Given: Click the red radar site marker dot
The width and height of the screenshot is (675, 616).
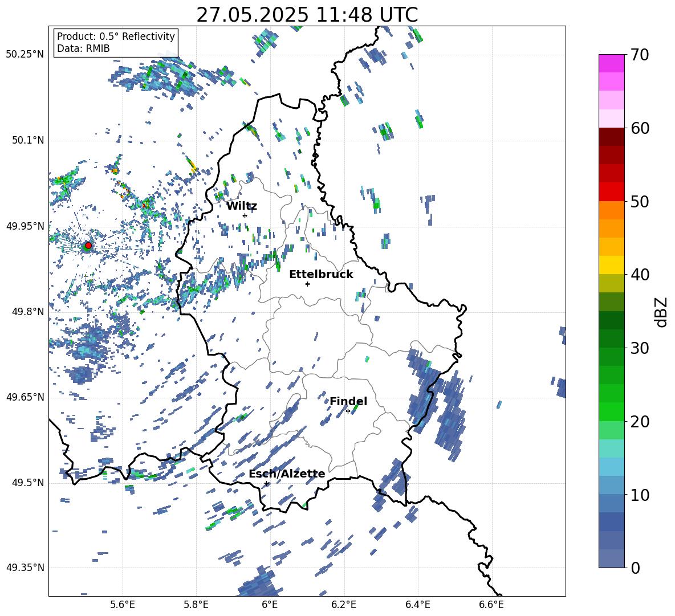Looking at the screenshot, I should [88, 246].
